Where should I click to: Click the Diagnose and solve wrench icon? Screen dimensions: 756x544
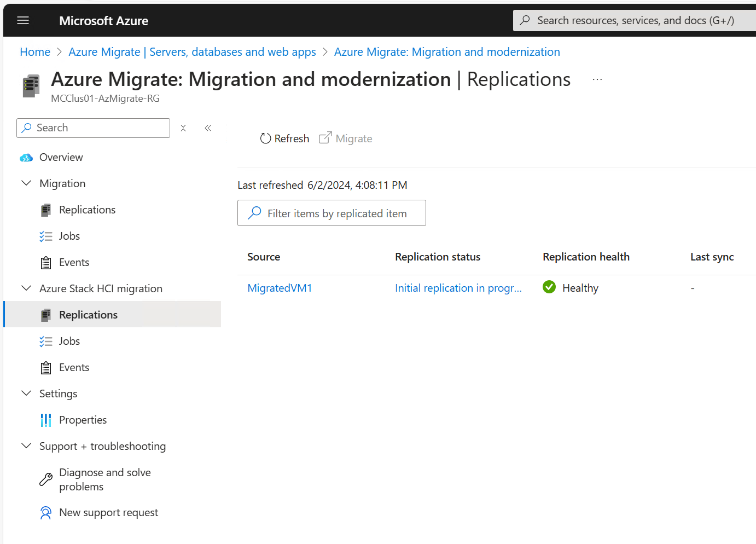tap(46, 479)
